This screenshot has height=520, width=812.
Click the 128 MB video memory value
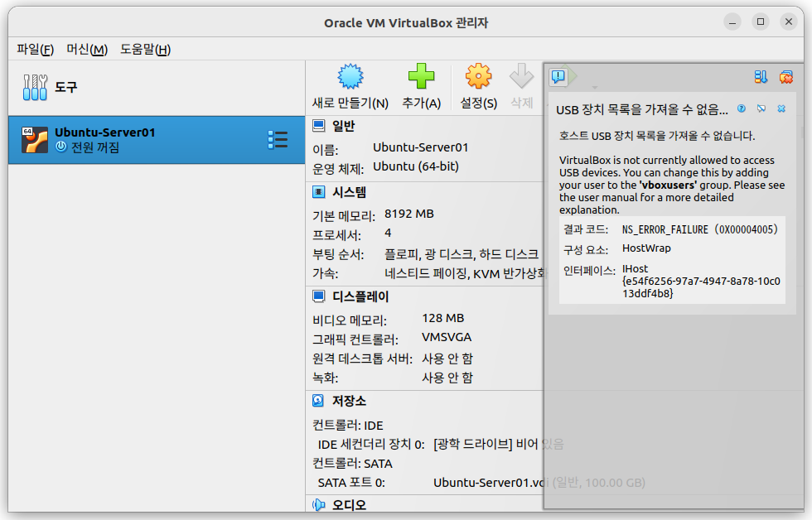(442, 318)
